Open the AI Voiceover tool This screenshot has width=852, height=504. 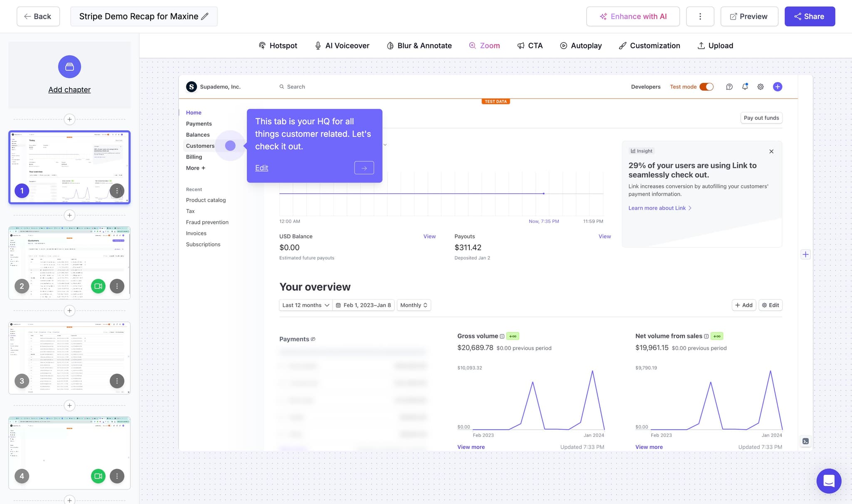pos(342,46)
